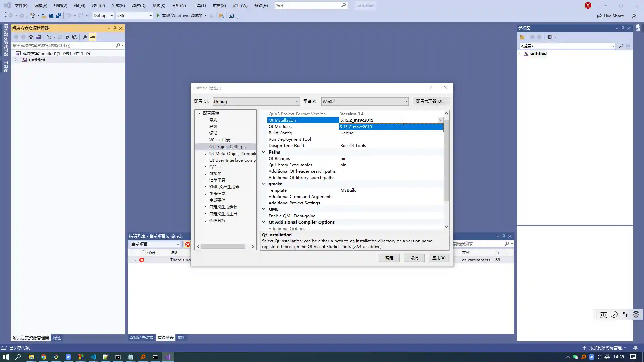Click the Live Share icon
Screen dimensions: 644x362
[x=599, y=16]
